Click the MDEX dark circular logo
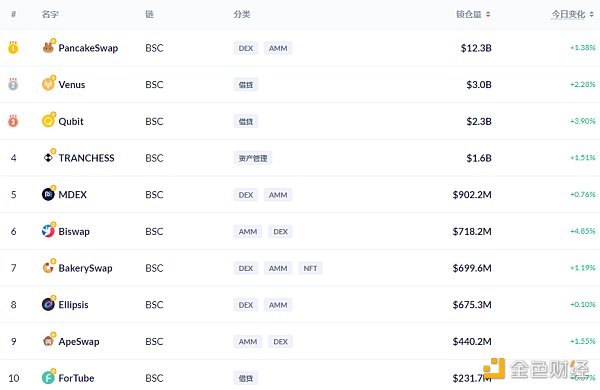 (48, 194)
